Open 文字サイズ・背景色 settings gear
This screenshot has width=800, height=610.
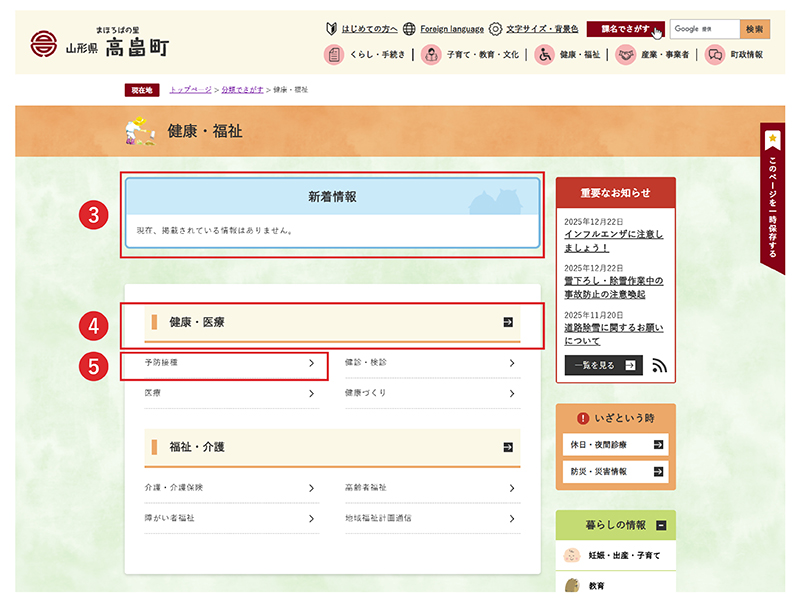tap(495, 29)
